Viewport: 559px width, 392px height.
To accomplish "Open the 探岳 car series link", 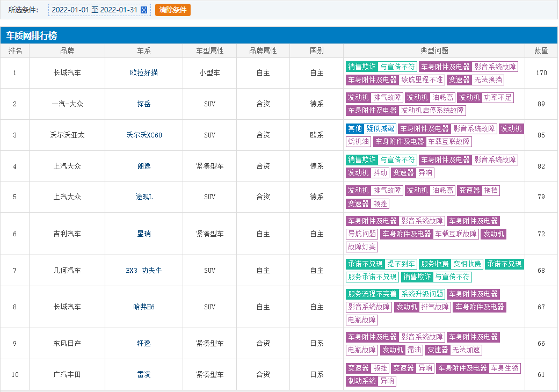I will [x=144, y=104].
